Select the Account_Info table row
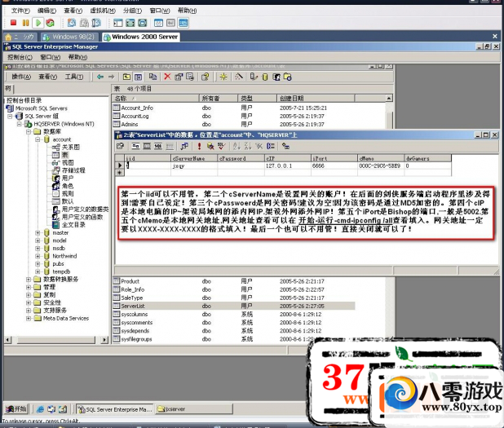Image resolution: width=504 pixels, height=428 pixels. pyautogui.click(x=234, y=108)
